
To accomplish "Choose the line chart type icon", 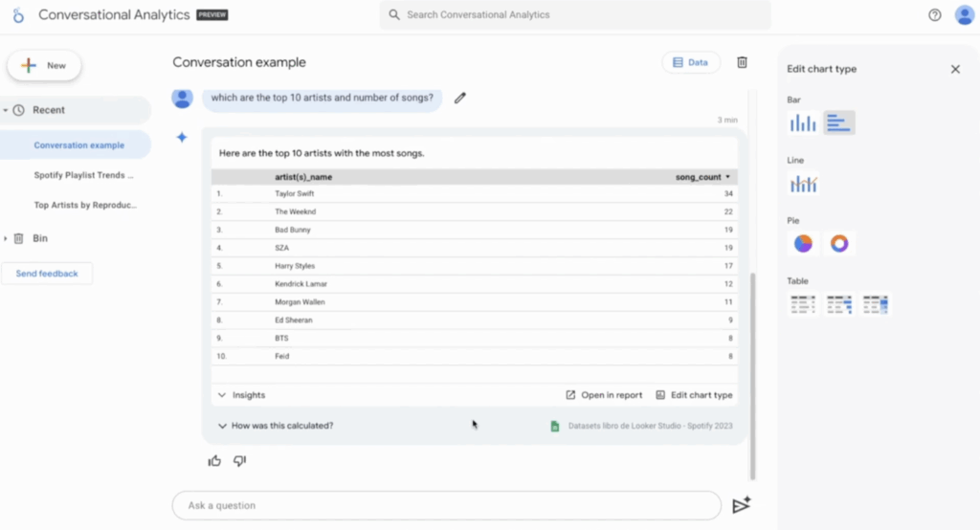I will [x=802, y=183].
